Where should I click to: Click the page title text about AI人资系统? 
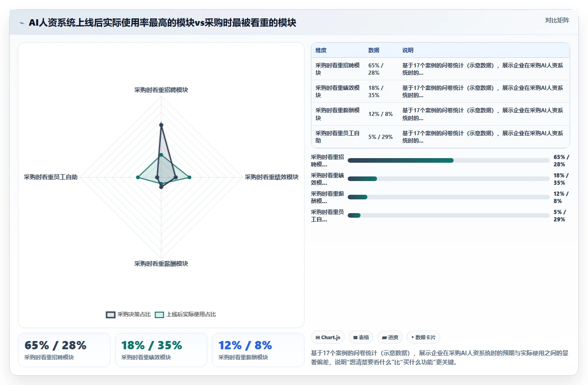pos(162,23)
